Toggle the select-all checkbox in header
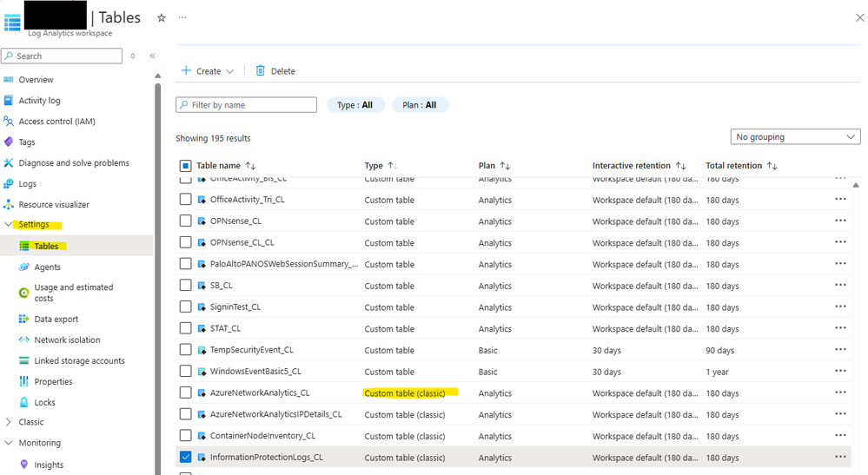The width and height of the screenshot is (868, 475). (186, 166)
